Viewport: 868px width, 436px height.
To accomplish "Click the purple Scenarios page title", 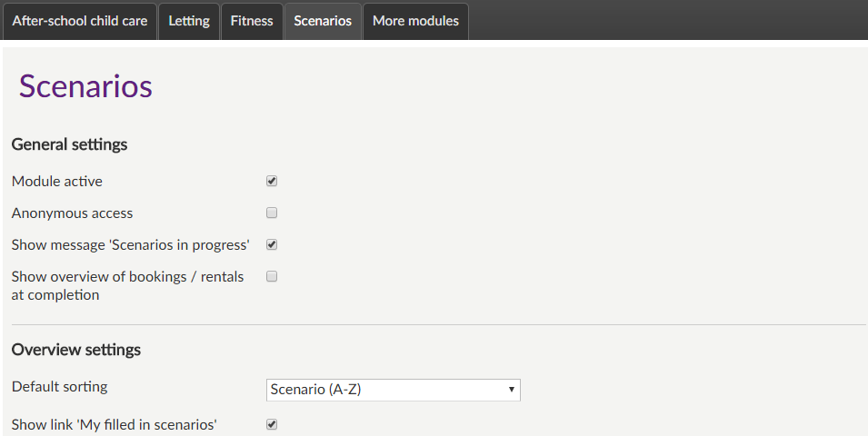I will [85, 85].
